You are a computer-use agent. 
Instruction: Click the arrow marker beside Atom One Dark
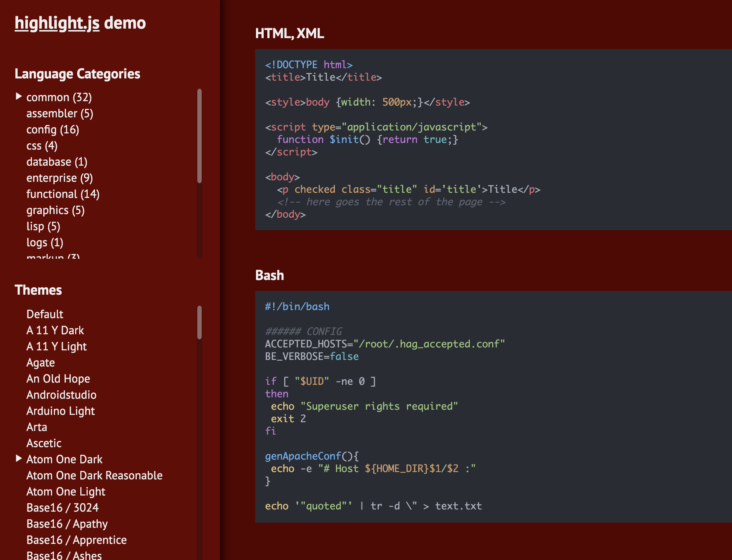point(19,458)
